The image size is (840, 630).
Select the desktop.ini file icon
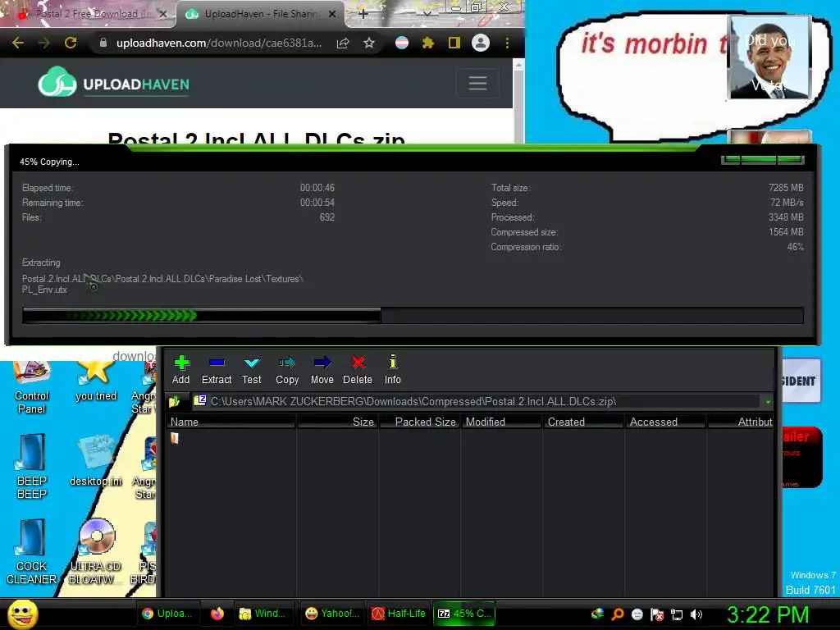96,460
